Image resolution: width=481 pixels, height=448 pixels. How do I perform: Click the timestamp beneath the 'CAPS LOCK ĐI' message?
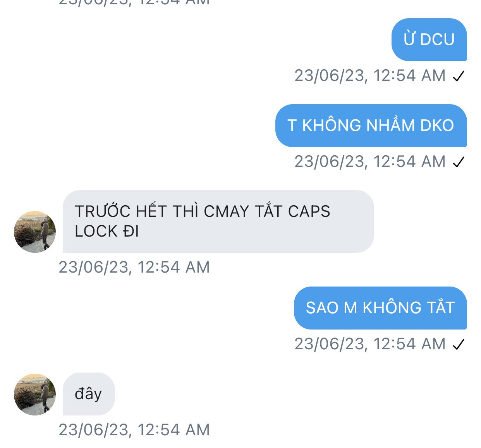[x=134, y=267]
